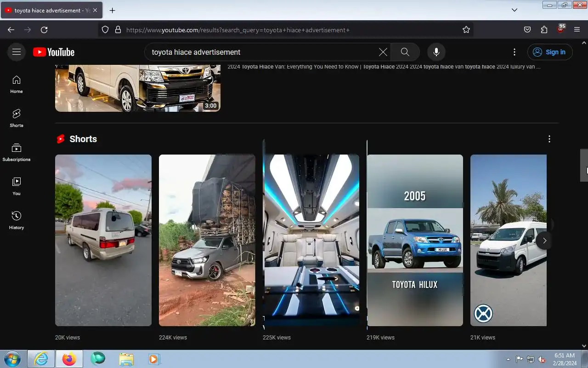Go to Home in sidebar
This screenshot has width=588, height=368.
(17, 85)
